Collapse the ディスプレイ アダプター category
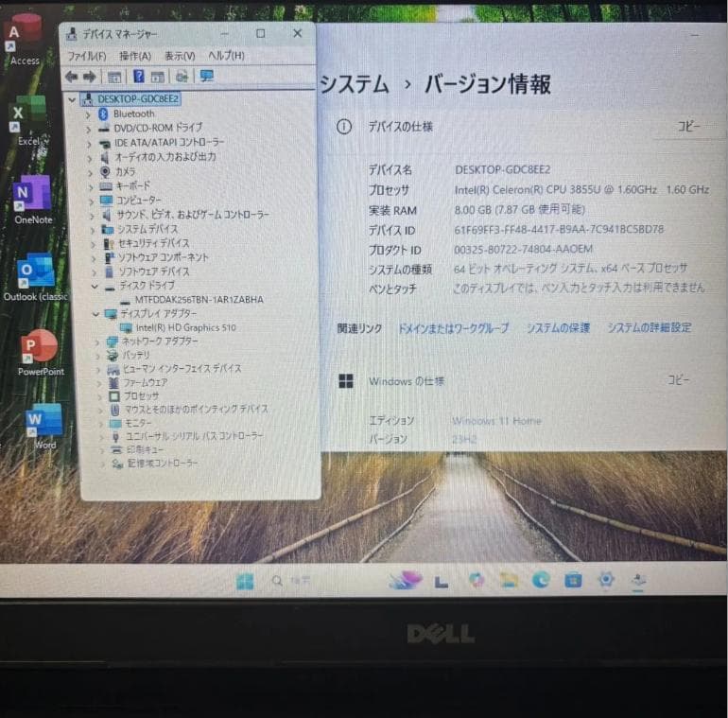 pos(95,314)
